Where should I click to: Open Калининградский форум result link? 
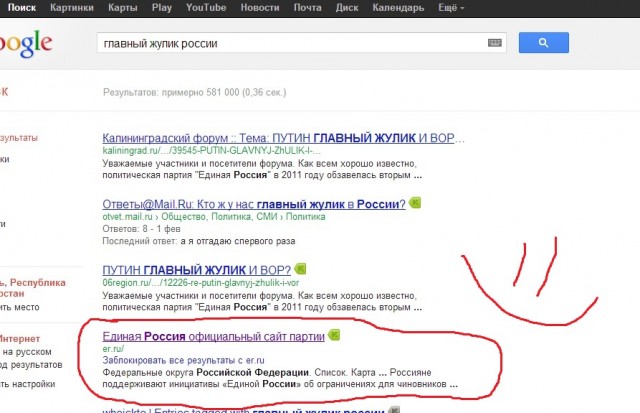pyautogui.click(x=283, y=138)
